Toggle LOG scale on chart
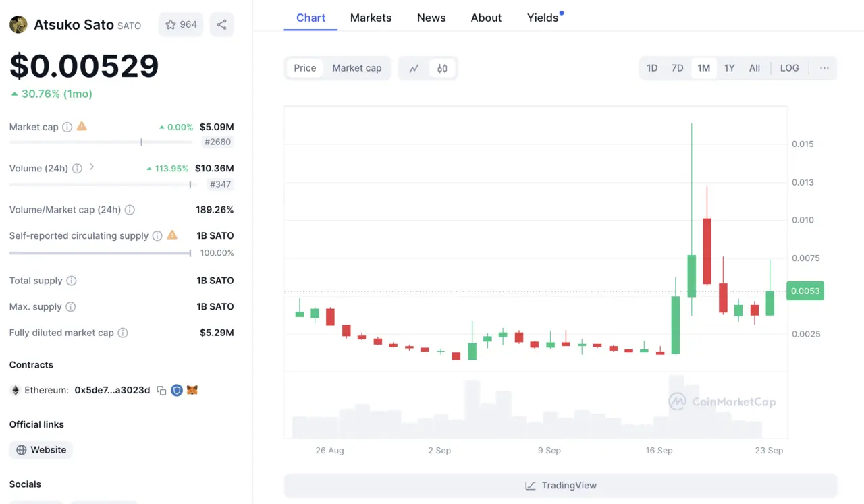This screenshot has height=504, width=864. pos(789,68)
